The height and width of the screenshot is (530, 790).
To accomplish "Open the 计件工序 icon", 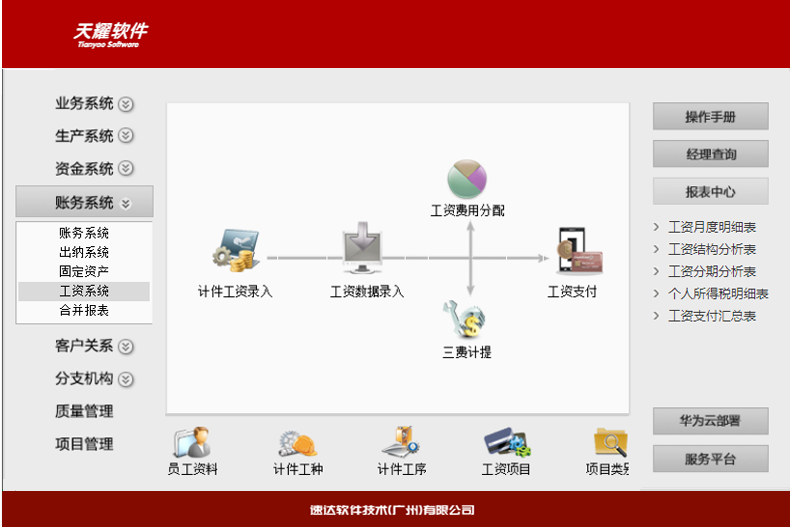I will tap(401, 442).
